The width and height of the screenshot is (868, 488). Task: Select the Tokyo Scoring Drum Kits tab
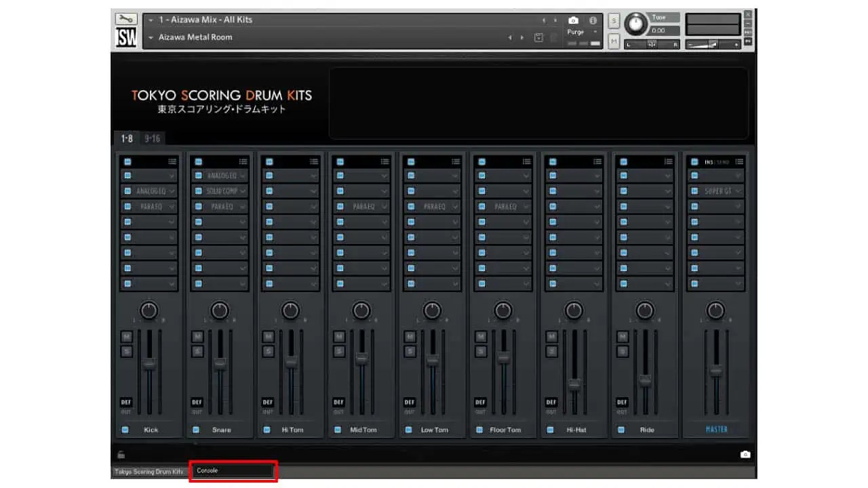click(149, 471)
